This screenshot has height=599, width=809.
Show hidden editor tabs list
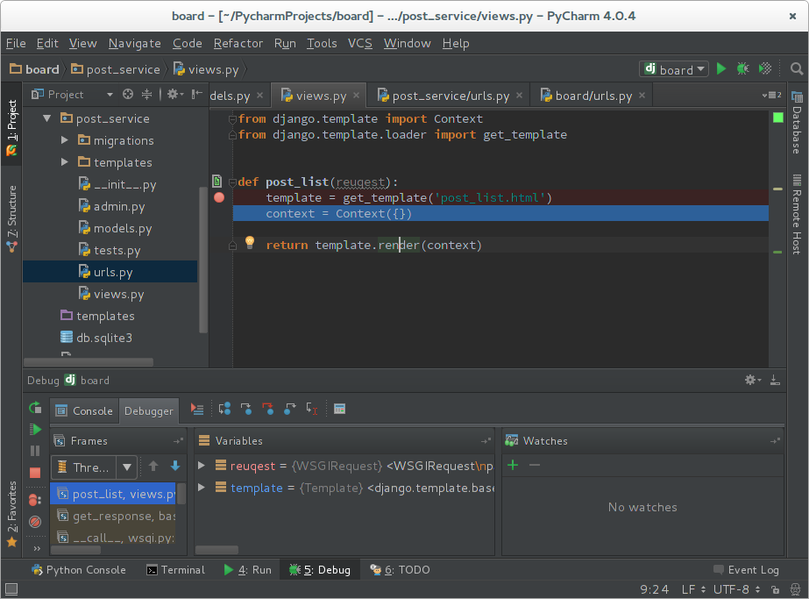click(x=772, y=95)
